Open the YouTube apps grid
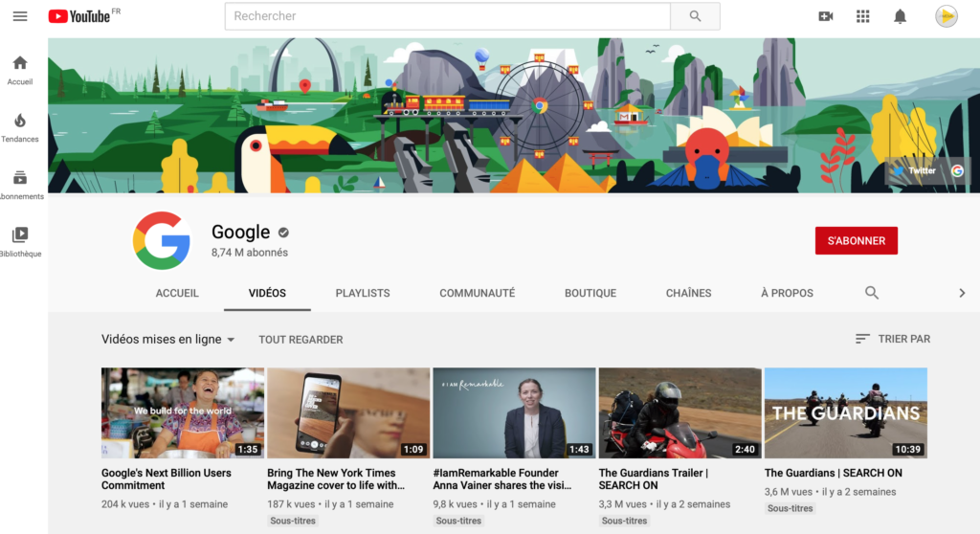980x534 pixels. coord(863,16)
